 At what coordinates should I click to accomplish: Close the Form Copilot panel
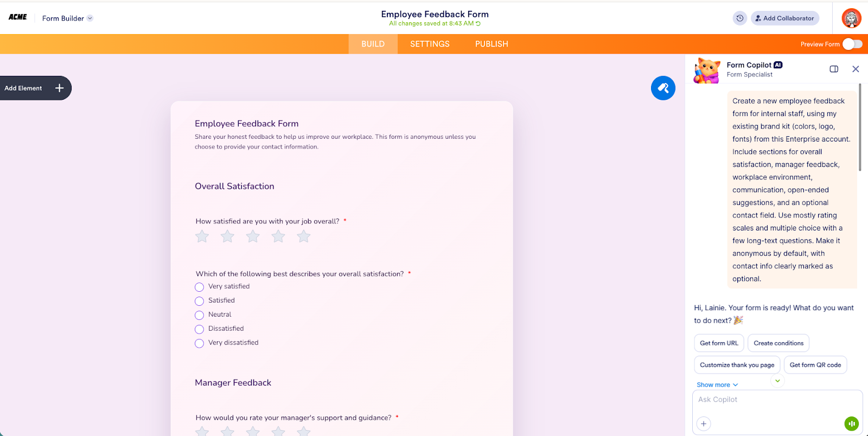coord(856,69)
